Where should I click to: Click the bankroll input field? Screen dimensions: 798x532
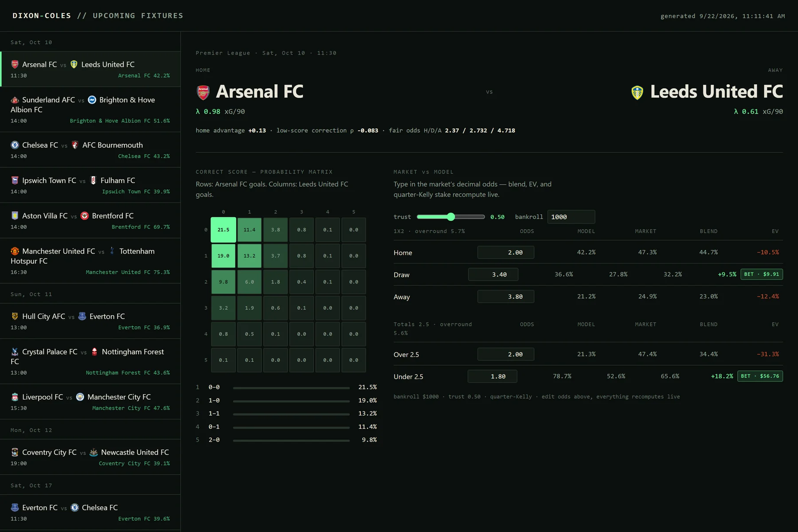point(571,217)
